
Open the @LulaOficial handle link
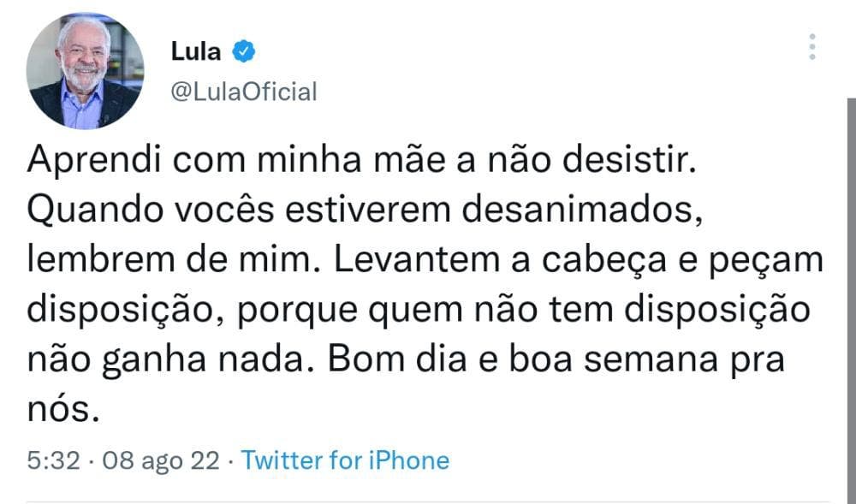click(x=244, y=92)
